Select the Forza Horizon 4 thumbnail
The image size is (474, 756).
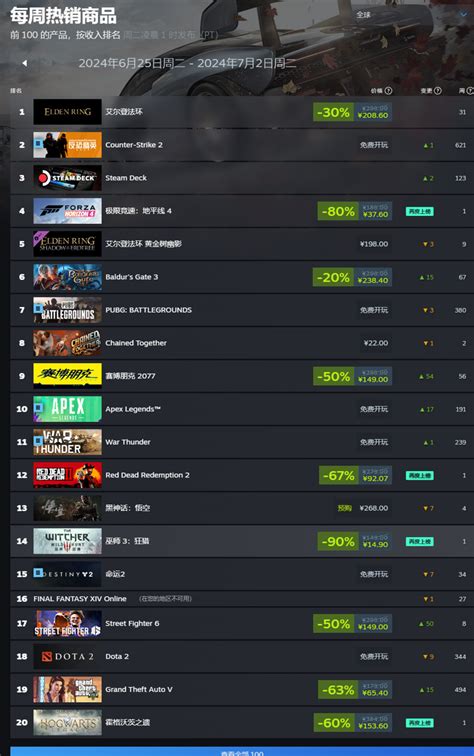(68, 211)
